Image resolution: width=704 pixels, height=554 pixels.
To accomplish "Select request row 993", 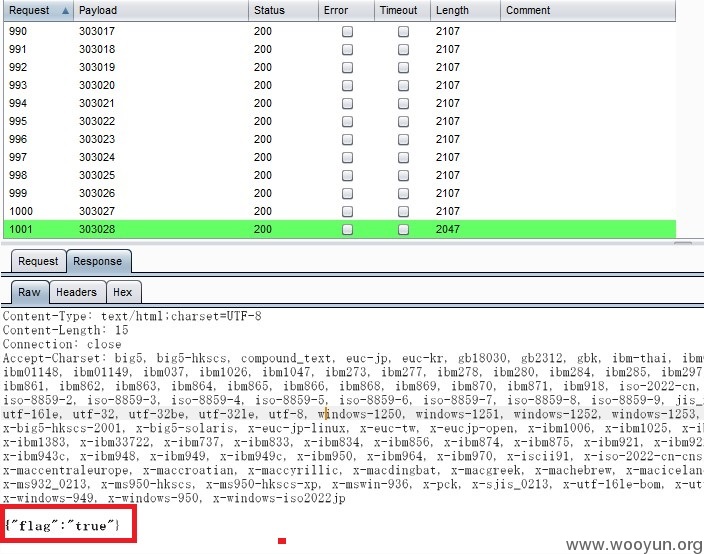I will click(339, 85).
